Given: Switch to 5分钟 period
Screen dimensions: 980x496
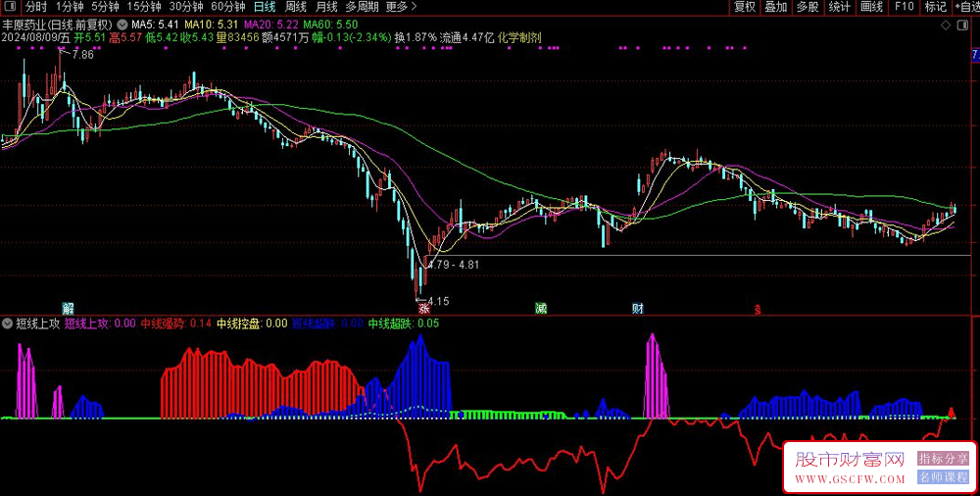Looking at the screenshot, I should click(105, 7).
